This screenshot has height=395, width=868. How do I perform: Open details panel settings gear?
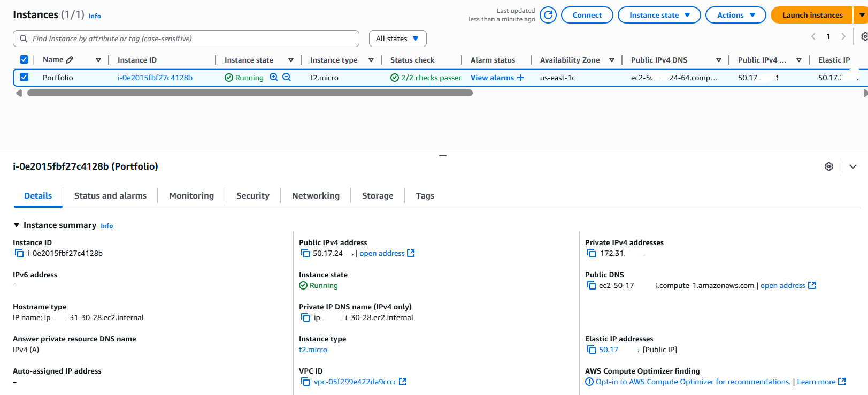tap(829, 166)
